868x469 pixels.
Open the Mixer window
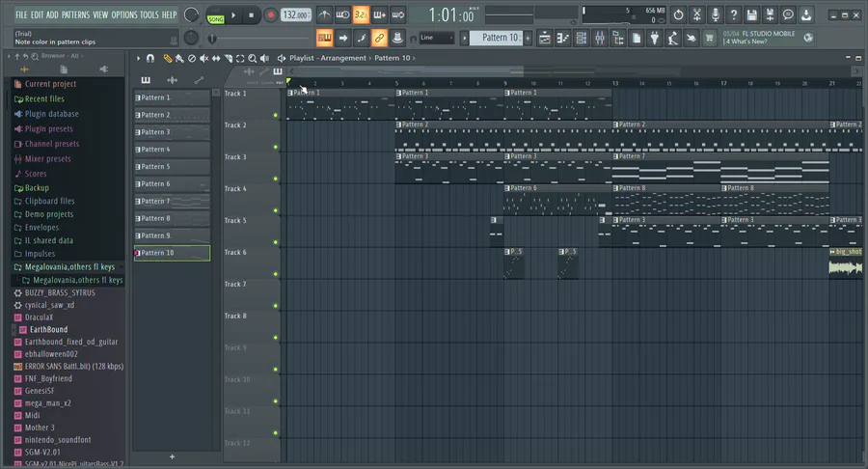600,39
